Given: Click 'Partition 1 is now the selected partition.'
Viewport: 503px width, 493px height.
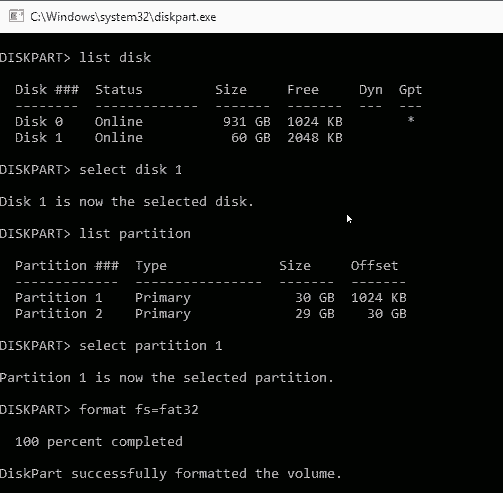Looking at the screenshot, I should pyautogui.click(x=167, y=378).
